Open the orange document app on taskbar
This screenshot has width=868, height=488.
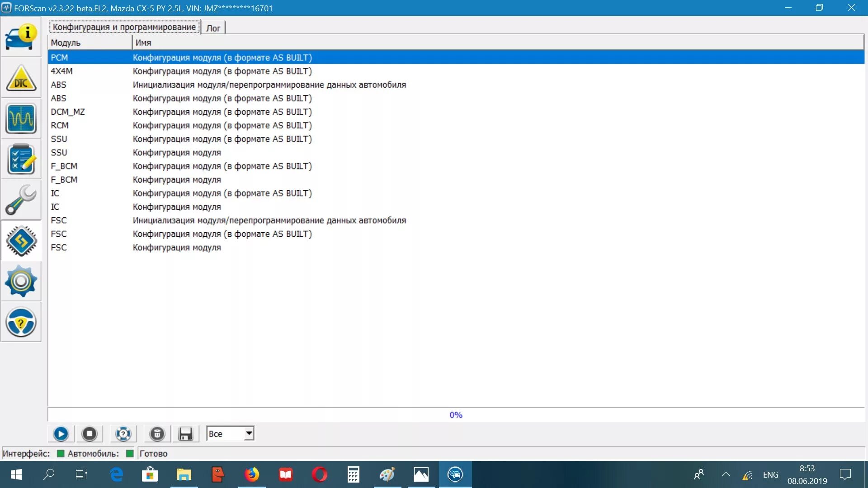click(x=217, y=474)
